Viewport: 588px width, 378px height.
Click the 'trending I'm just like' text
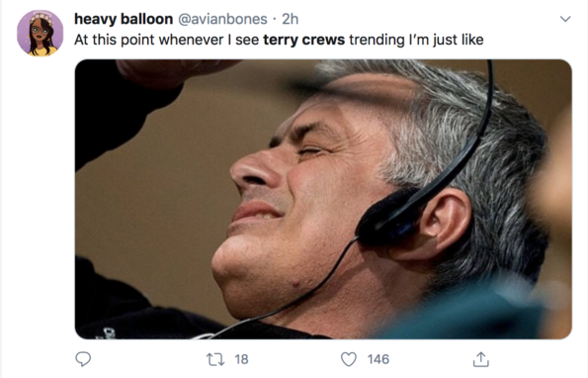tap(416, 40)
